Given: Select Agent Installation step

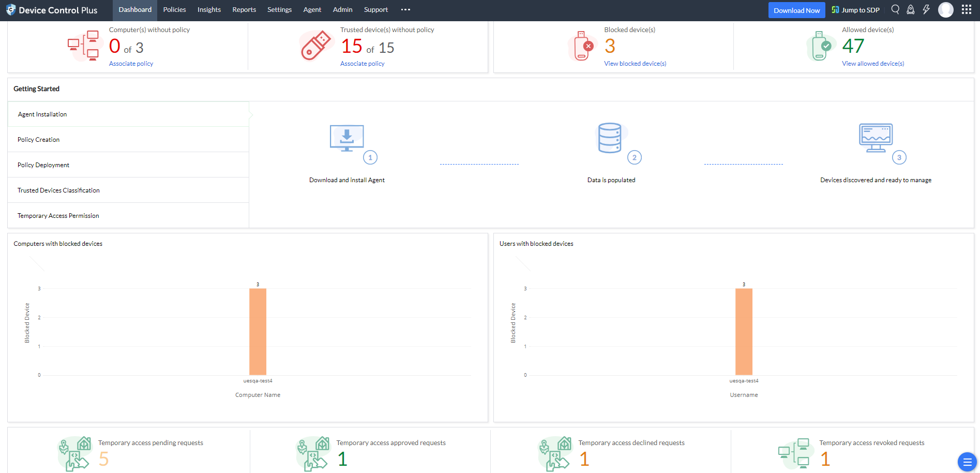Looking at the screenshot, I should click(128, 114).
